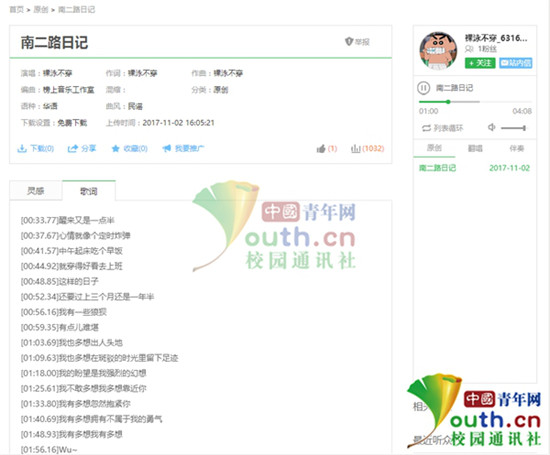Click the play count chart icon (1032)
The image size is (550, 455).
(356, 149)
